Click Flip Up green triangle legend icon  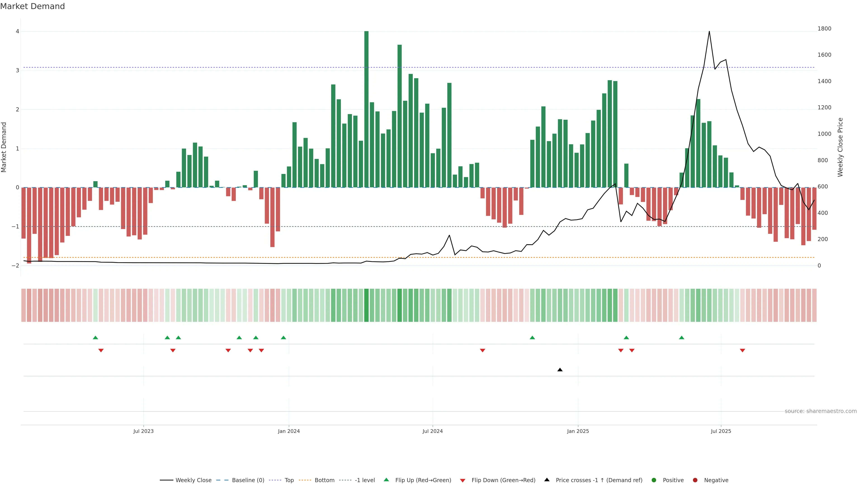coord(386,480)
